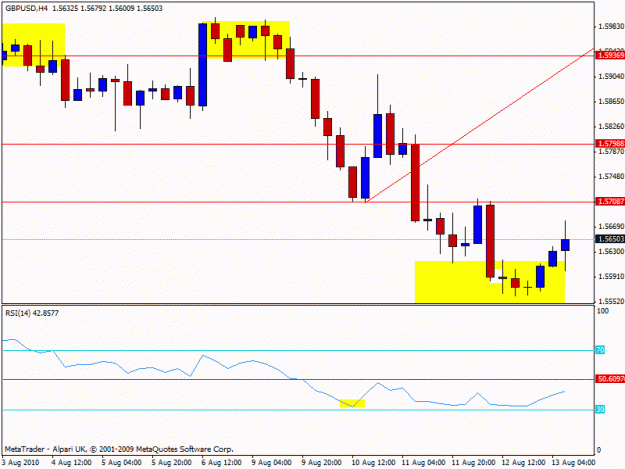This screenshot has width=625, height=469.
Task: Click the 1.57480 price axis value
Action: click(x=611, y=176)
